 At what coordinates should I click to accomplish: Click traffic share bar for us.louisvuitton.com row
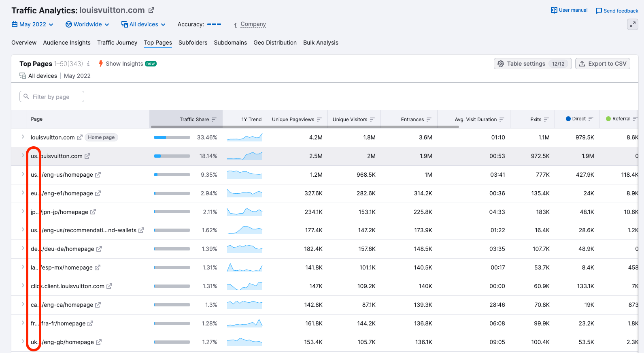pos(172,156)
